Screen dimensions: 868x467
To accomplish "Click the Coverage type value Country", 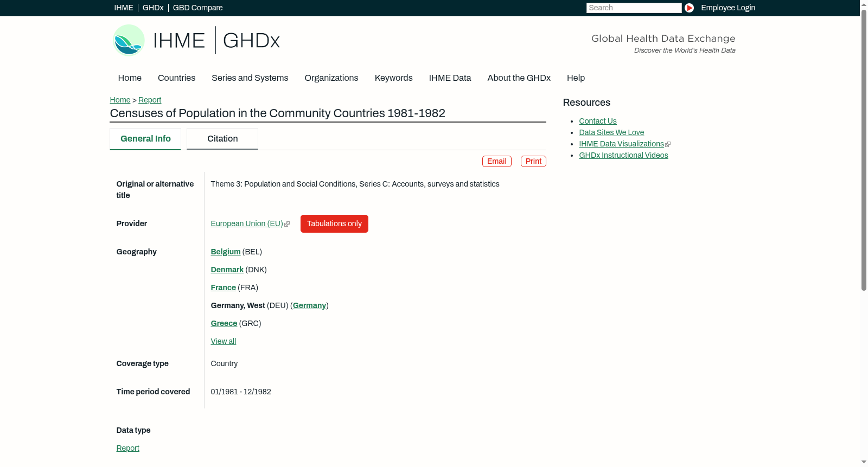I will tap(224, 363).
